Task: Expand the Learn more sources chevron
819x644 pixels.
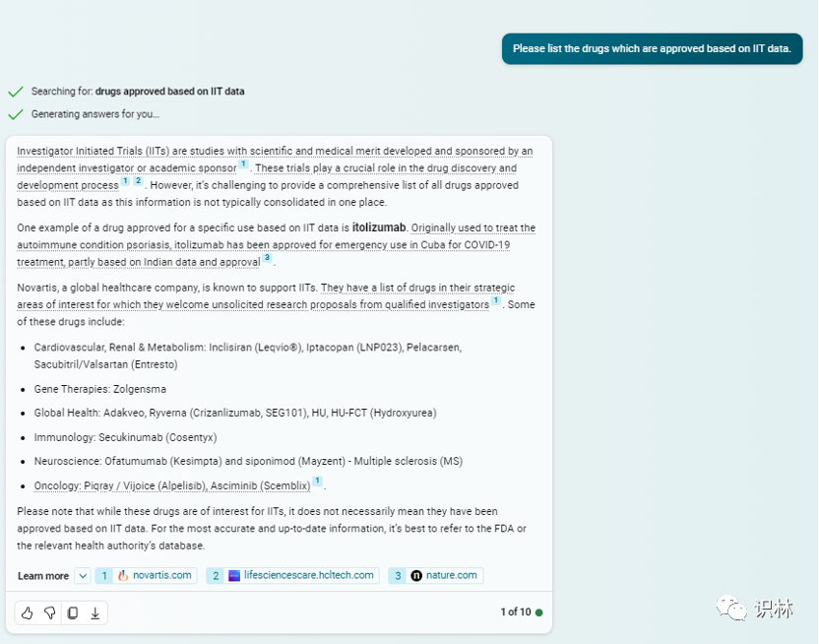Action: [83, 576]
